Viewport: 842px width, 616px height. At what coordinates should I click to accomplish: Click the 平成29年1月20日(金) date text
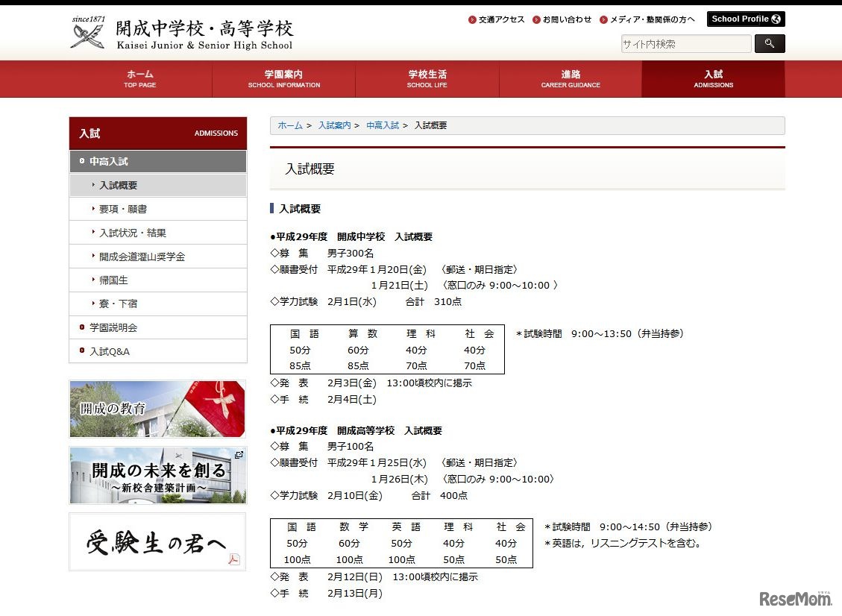377,269
